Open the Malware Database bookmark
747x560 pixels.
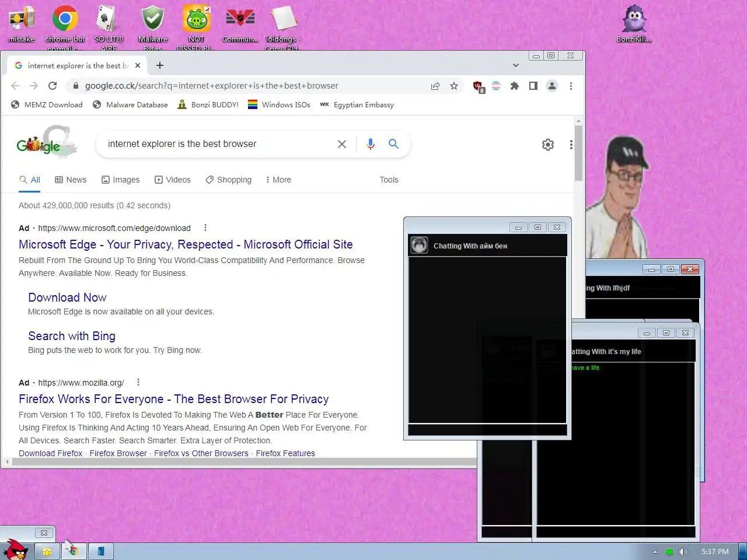[130, 105]
